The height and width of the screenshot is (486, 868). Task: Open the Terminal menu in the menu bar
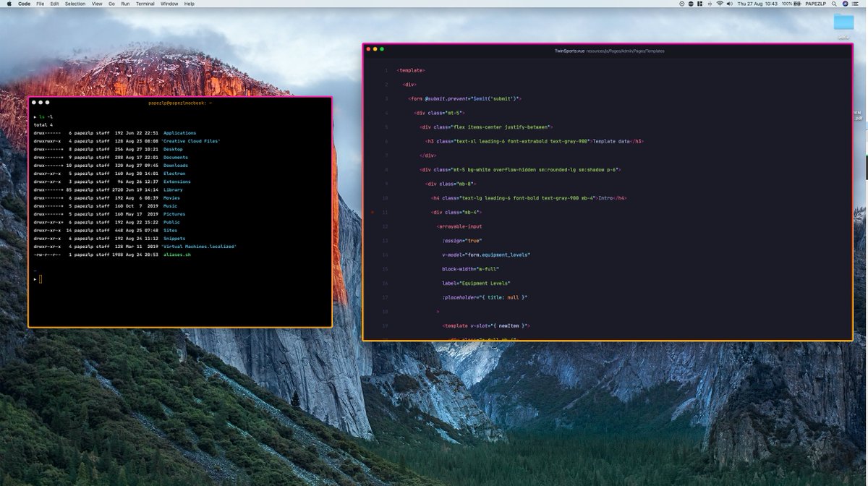pyautogui.click(x=144, y=4)
